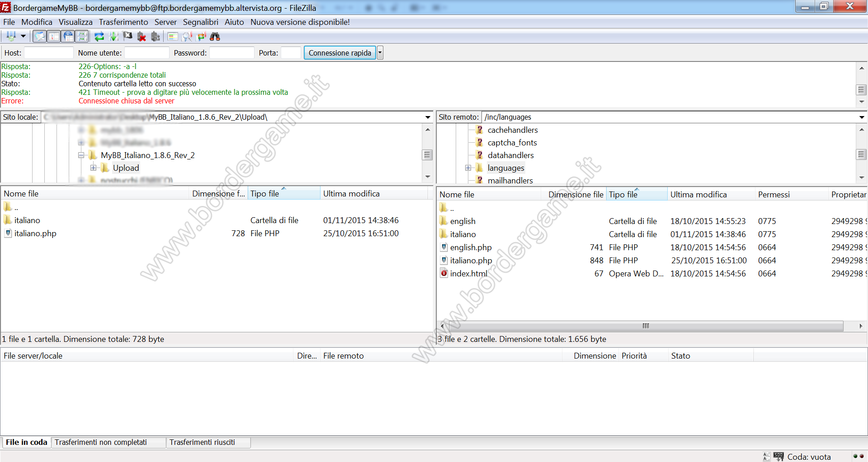Refresh the file and folder lists

(99, 37)
